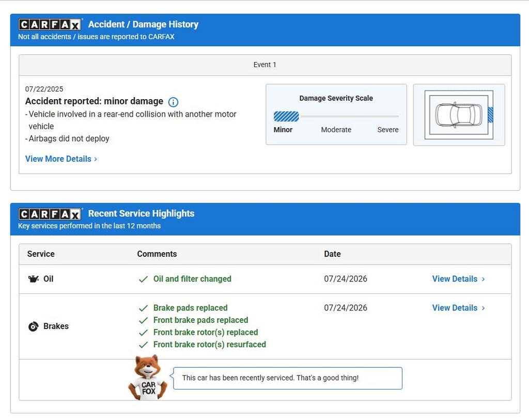Click the Front brake rotor(s) replaced text
529x420 pixels.
point(206,332)
